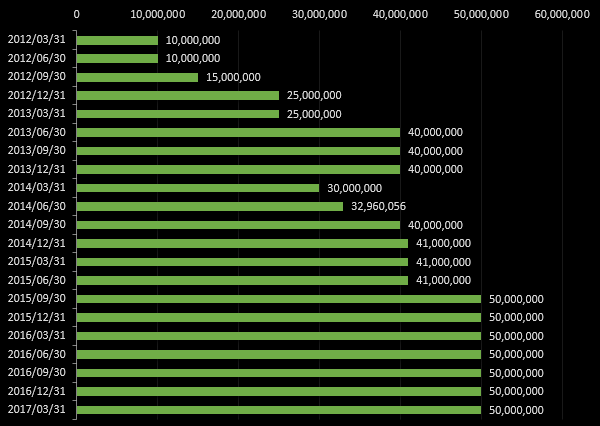This screenshot has width=600, height=426.
Task: Click the 2013/06/30 date label
Action: [x=36, y=132]
